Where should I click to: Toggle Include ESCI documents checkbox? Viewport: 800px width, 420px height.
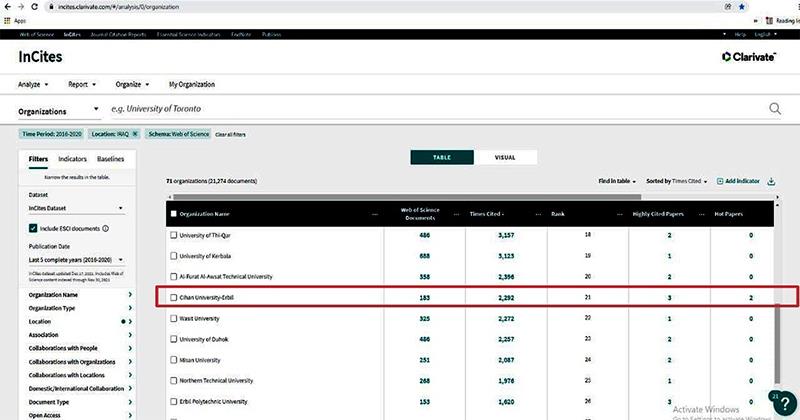pos(33,229)
